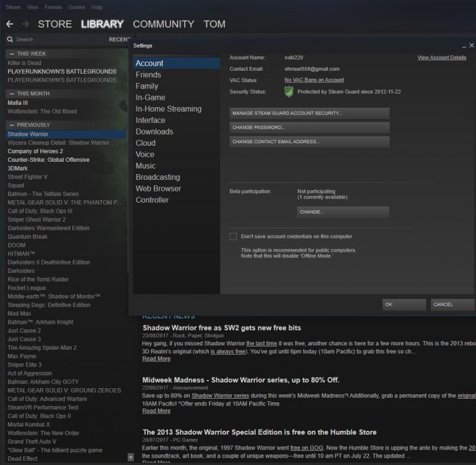Go to the COMMUNITY tab
Viewport: 476px width, 465px height.
coord(164,24)
